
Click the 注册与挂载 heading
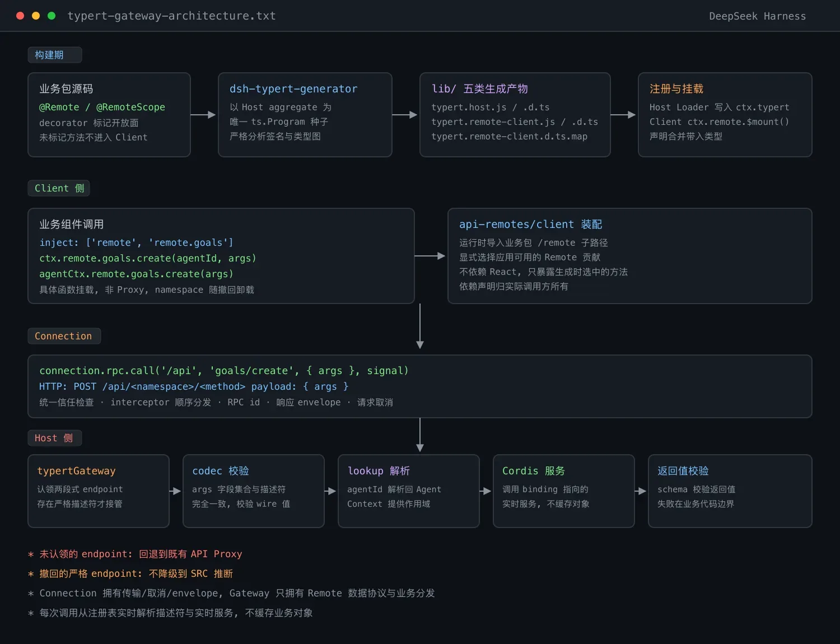[x=676, y=89]
